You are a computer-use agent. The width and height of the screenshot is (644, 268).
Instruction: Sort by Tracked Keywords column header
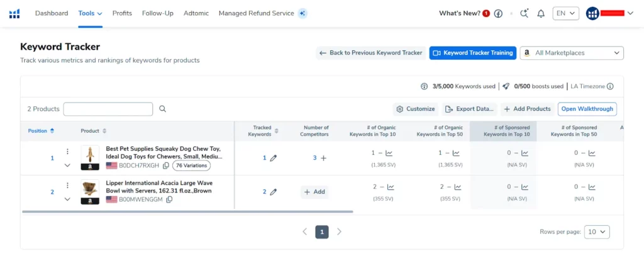click(x=262, y=131)
